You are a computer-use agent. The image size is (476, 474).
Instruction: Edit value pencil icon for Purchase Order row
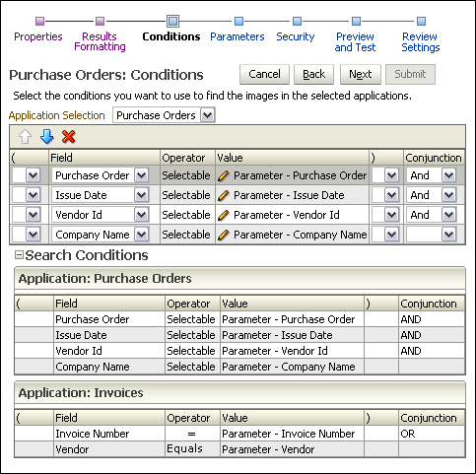tap(224, 175)
